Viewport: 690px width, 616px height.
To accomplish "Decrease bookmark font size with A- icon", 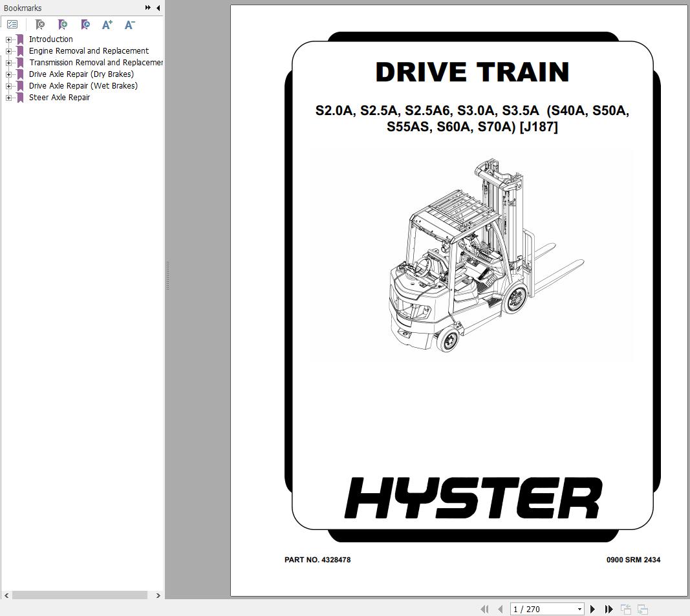I will click(x=129, y=25).
